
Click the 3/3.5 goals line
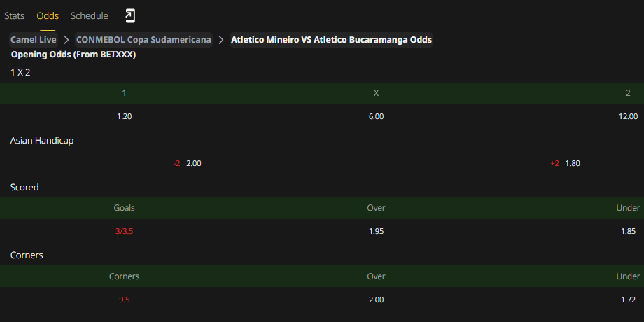(x=125, y=231)
